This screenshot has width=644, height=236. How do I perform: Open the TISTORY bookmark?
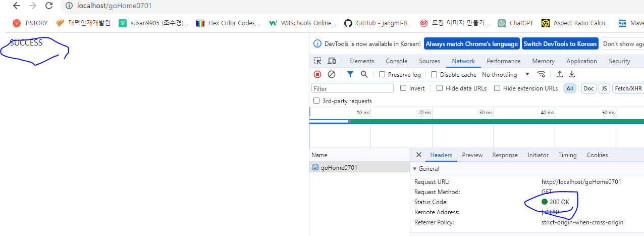[30, 23]
